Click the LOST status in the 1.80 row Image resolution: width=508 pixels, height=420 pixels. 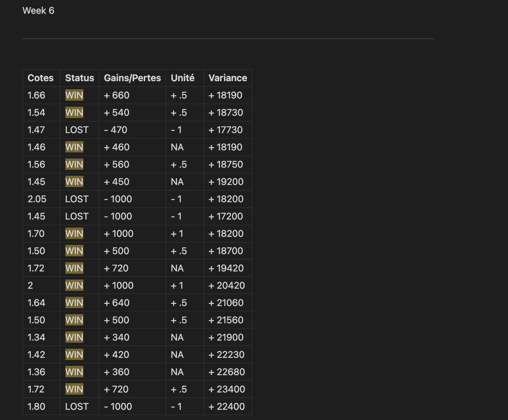point(77,406)
